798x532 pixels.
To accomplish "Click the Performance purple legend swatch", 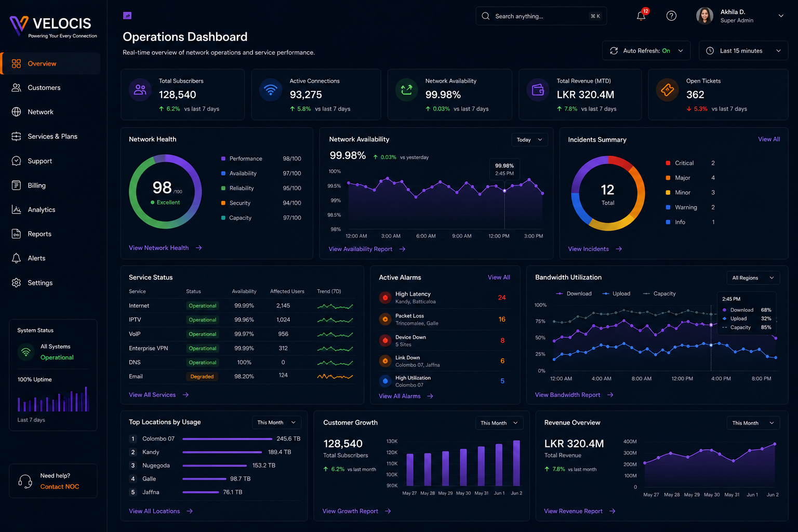I will pyautogui.click(x=223, y=158).
